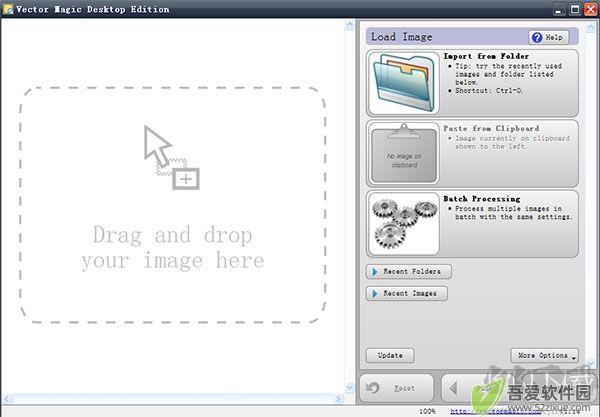Click the canvas scroll down arrow

coord(349,388)
